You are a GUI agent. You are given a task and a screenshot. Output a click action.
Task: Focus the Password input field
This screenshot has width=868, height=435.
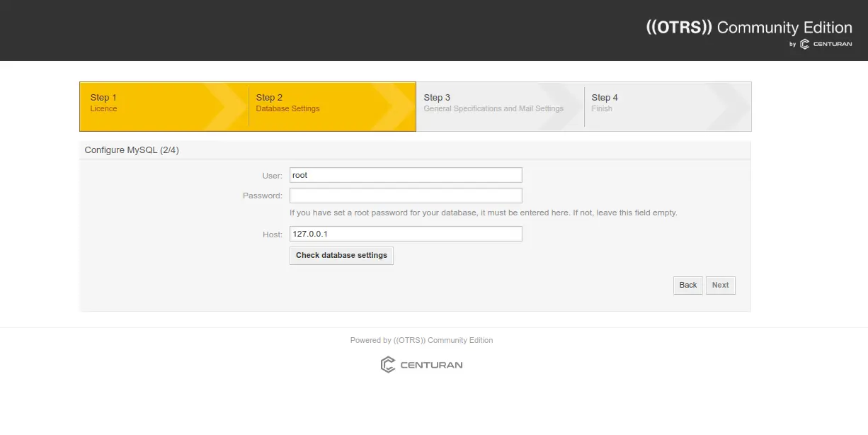406,196
